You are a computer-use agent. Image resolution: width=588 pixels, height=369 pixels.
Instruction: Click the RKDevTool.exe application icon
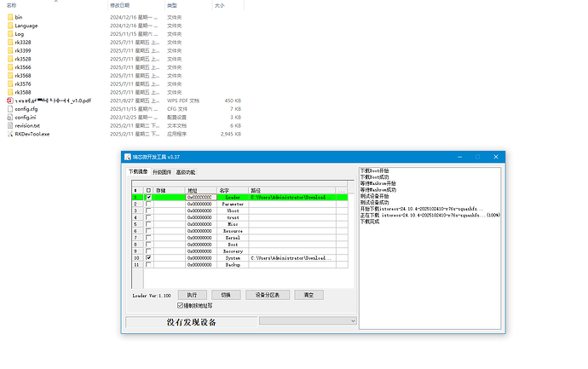(x=9, y=134)
